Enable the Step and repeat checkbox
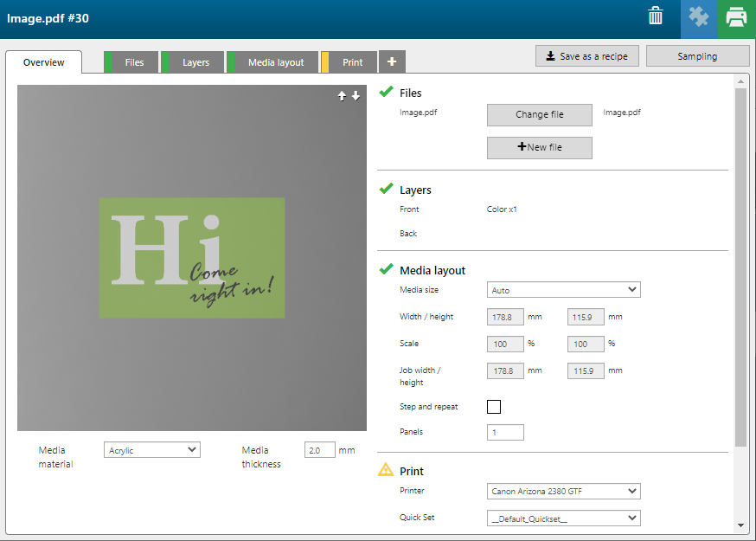 (494, 407)
